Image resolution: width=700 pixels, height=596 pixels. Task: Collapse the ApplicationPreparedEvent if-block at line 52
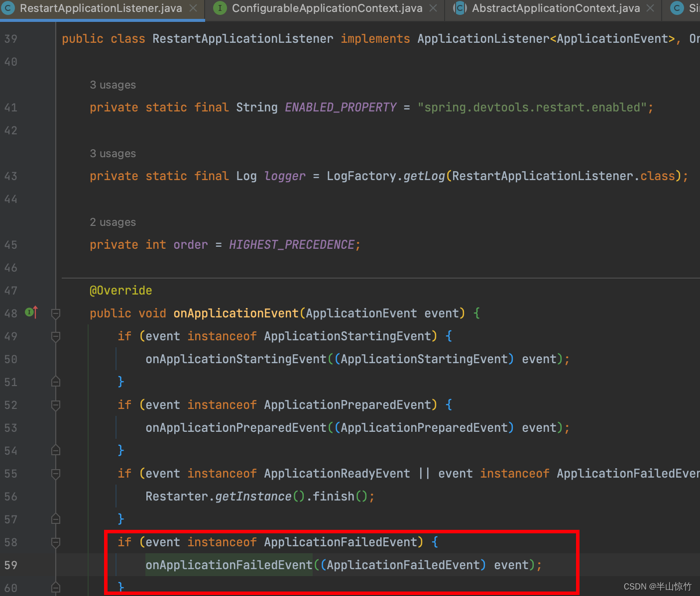click(x=56, y=405)
